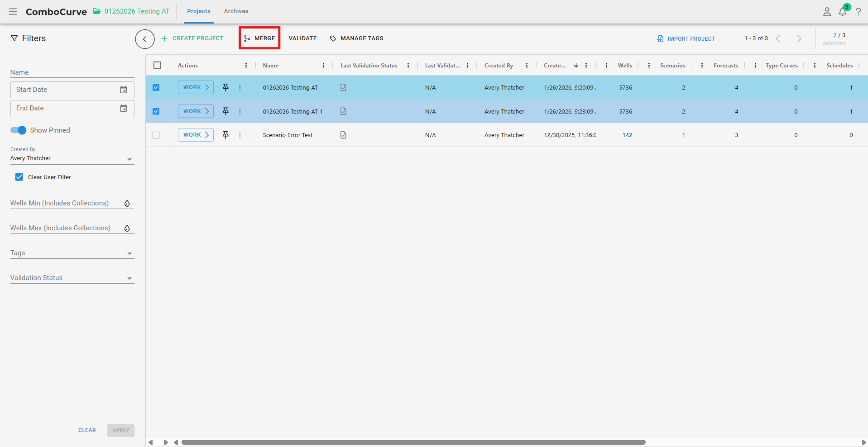
Task: Open the help question mark icon
Action: click(x=858, y=12)
